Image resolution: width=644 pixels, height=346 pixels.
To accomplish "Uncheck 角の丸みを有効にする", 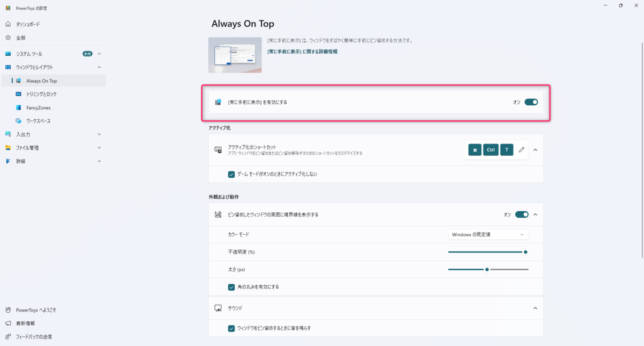I will (x=231, y=287).
